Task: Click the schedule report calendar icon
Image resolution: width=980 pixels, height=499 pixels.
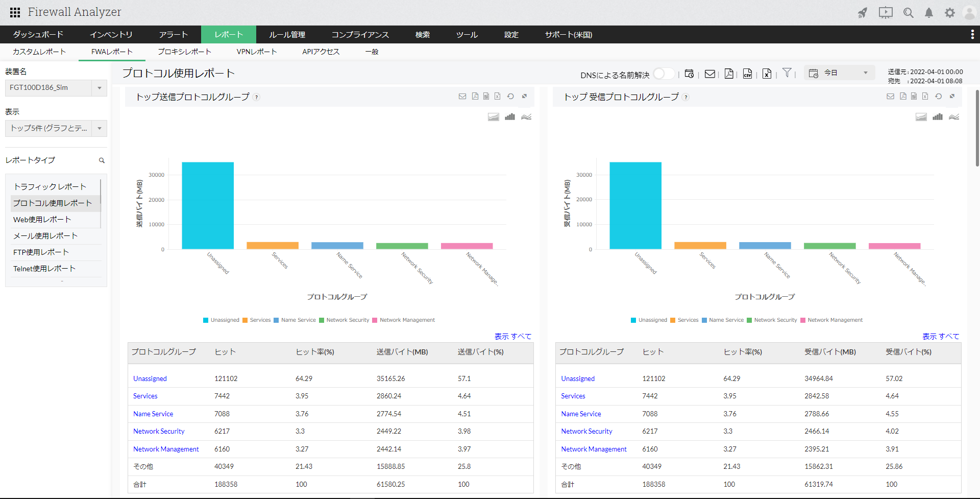Action: click(689, 74)
